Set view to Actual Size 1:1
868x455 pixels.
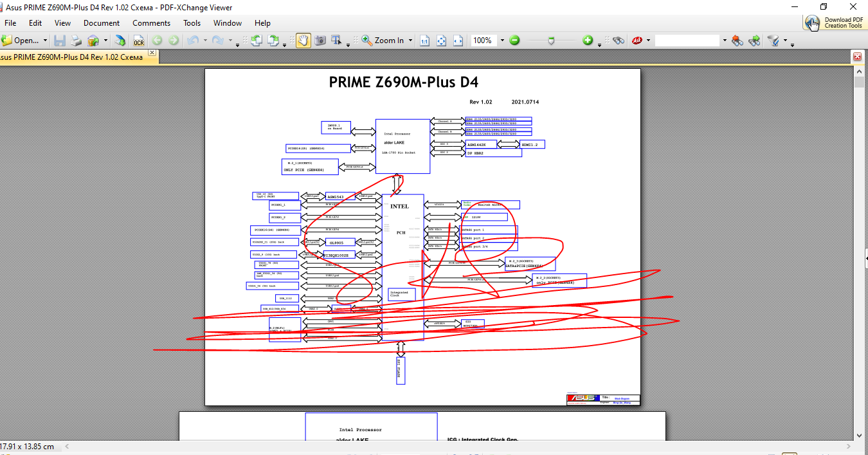(x=425, y=41)
